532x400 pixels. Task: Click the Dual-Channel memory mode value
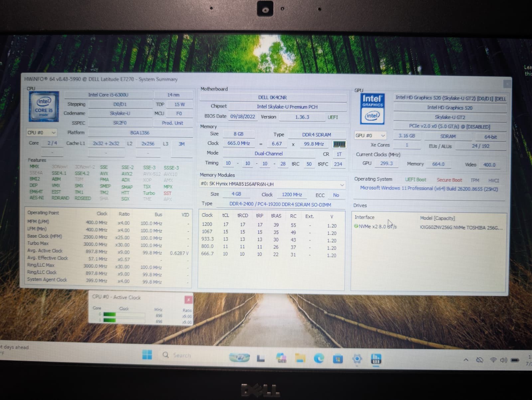pyautogui.click(x=269, y=153)
